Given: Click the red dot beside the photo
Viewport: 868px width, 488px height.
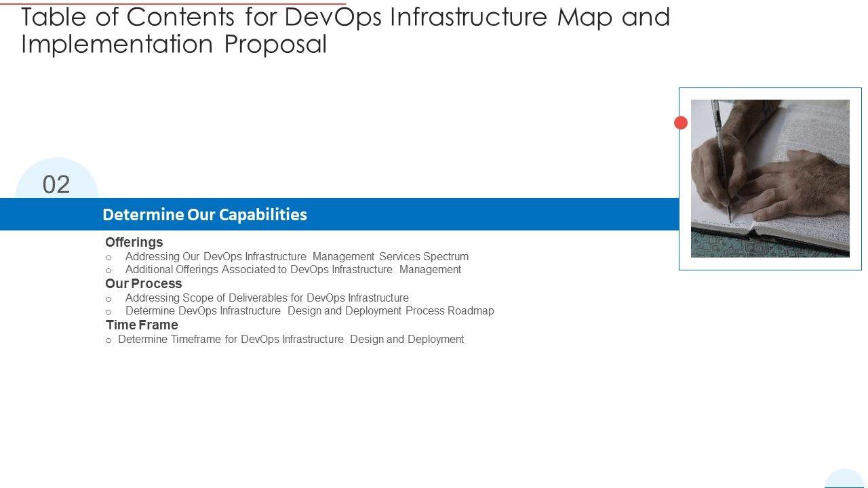Looking at the screenshot, I should (681, 123).
